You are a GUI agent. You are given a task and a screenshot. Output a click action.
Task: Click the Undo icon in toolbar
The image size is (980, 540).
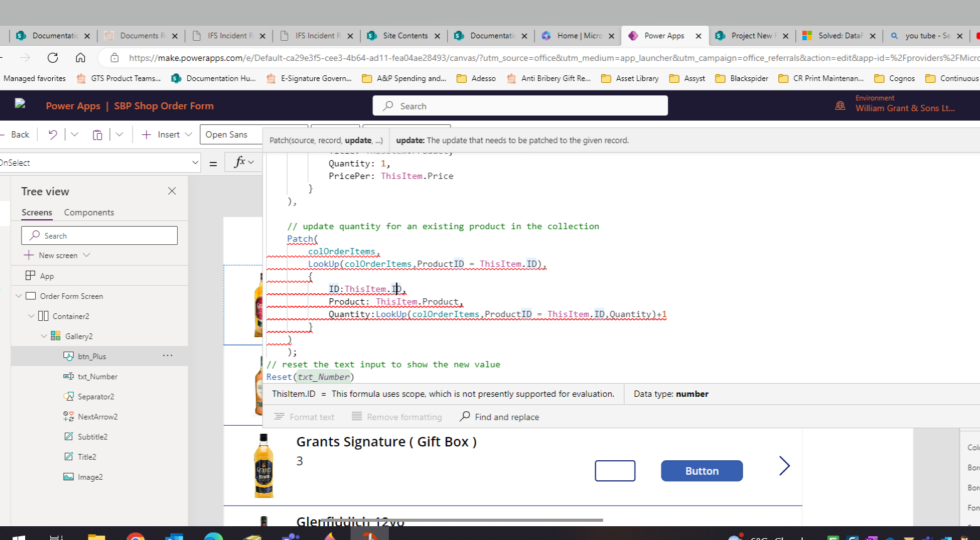click(x=53, y=134)
